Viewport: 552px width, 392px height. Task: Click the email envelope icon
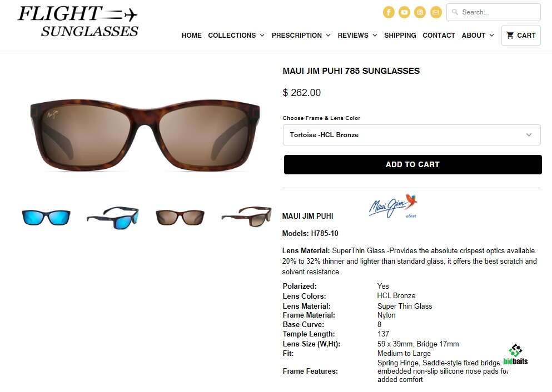(436, 12)
